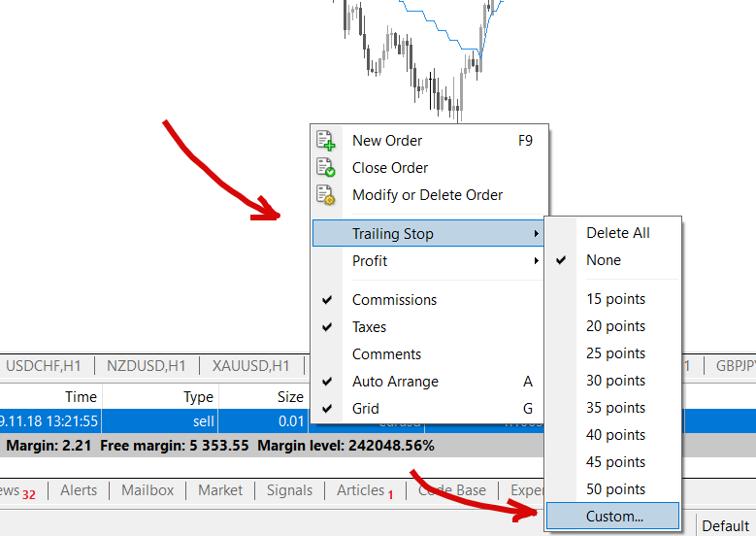Viewport: 756px width, 536px height.
Task: Set trailing stop to 50 points
Action: pyautogui.click(x=612, y=489)
